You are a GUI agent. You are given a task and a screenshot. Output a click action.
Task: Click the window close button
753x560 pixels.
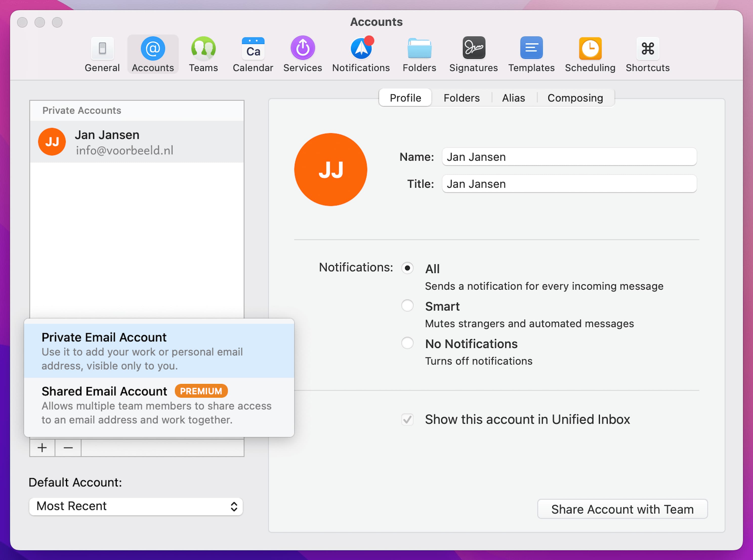pyautogui.click(x=23, y=22)
